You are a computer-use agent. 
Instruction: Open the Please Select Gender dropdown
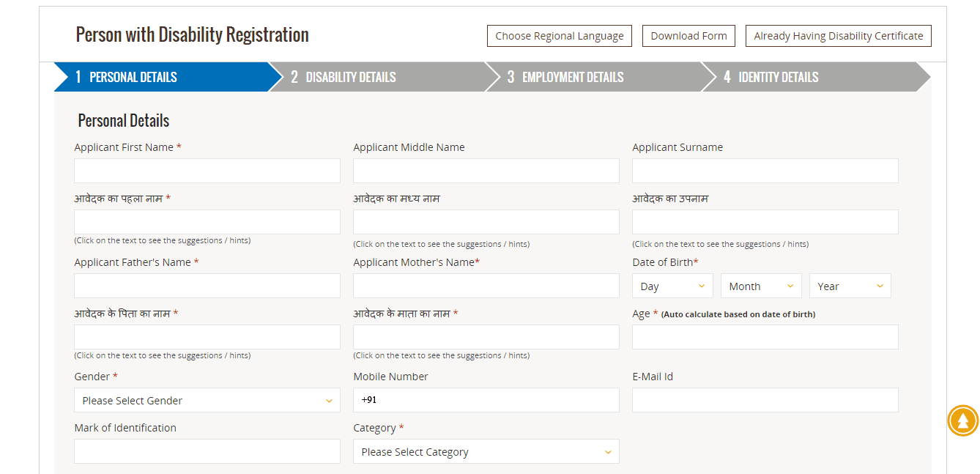click(x=207, y=400)
